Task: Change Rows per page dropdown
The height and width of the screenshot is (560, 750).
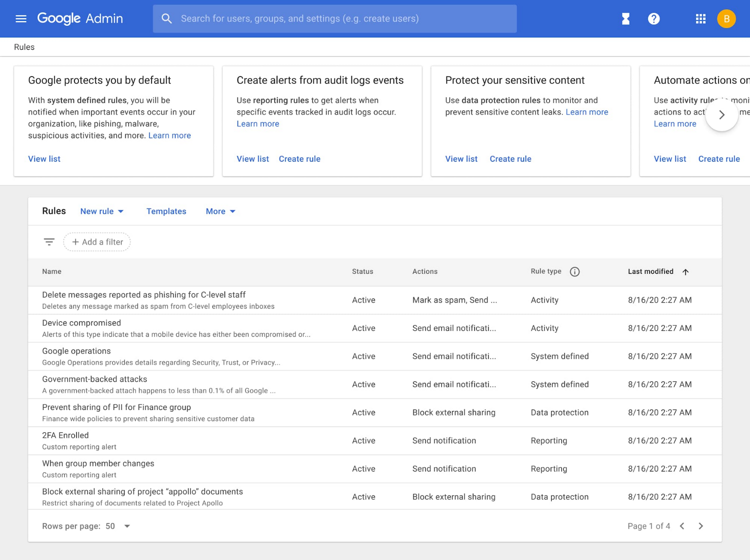Action: coord(127,526)
